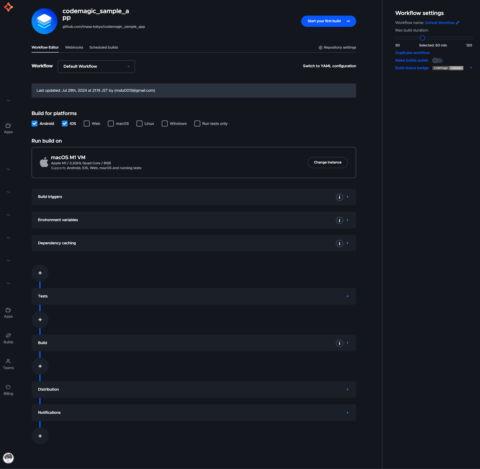
Task: Click the info icon for Environment variables
Action: pyautogui.click(x=339, y=220)
